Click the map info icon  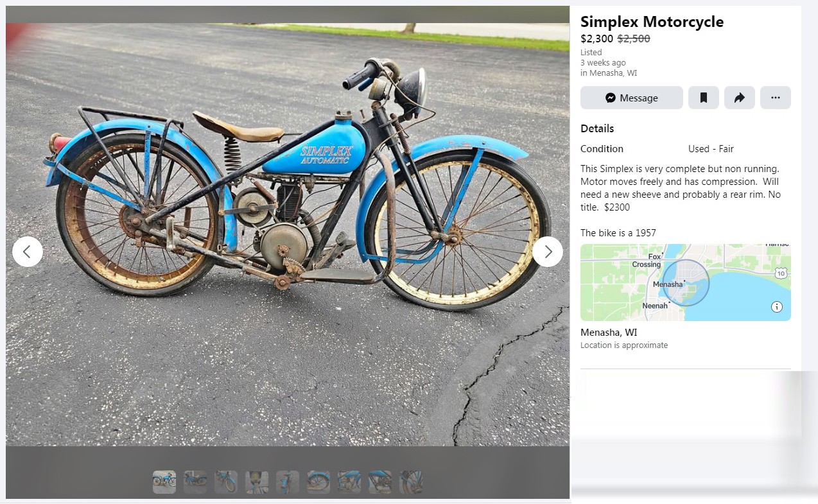[x=777, y=307]
